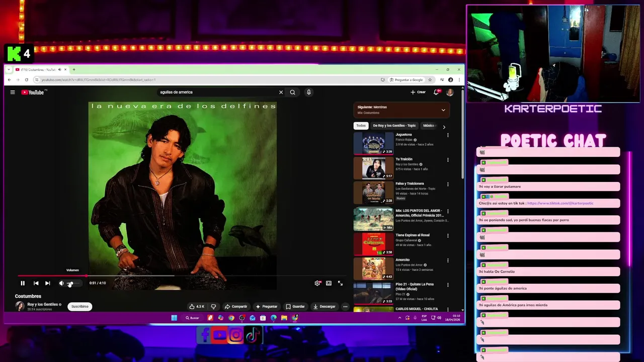Click the Compartir share button
The height and width of the screenshot is (362, 644).
click(x=236, y=306)
